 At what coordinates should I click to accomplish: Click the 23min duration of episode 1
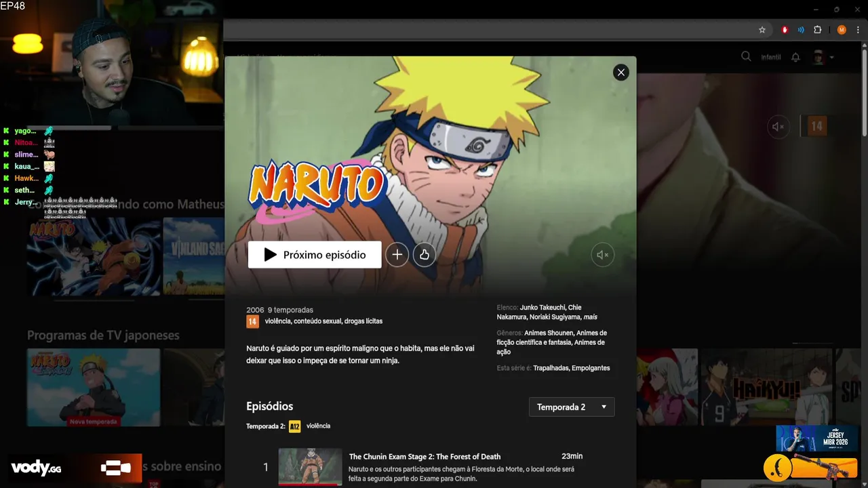click(572, 456)
